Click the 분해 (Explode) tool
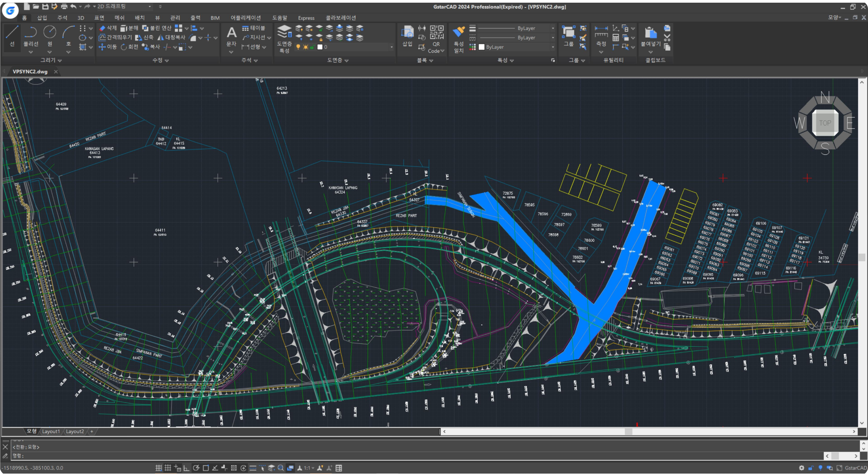The height and width of the screenshot is (475, 868). pyautogui.click(x=129, y=28)
